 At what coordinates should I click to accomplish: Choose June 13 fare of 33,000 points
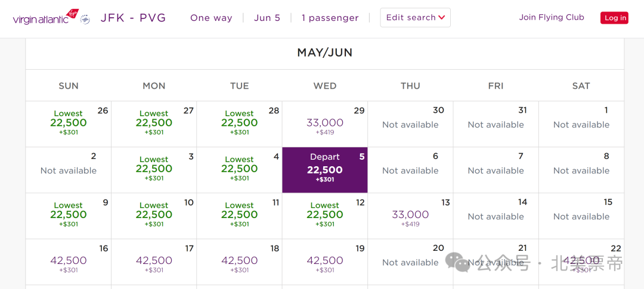(x=410, y=216)
